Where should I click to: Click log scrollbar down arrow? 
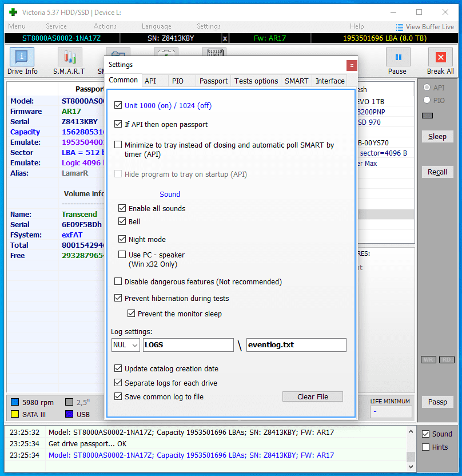tap(411, 467)
